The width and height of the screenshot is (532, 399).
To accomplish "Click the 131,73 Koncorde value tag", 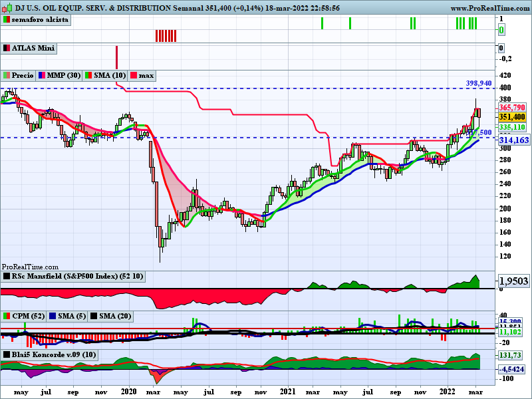I will click(x=510, y=355).
